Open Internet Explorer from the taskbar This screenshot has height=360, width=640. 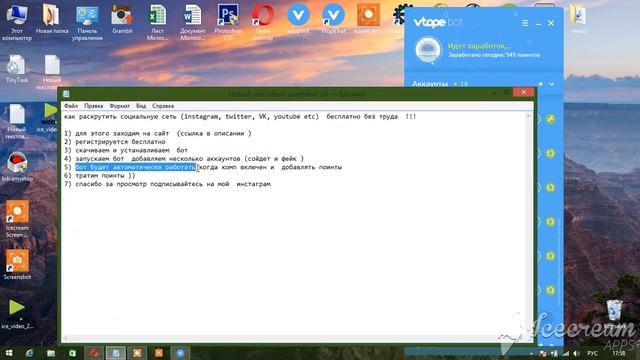29,353
